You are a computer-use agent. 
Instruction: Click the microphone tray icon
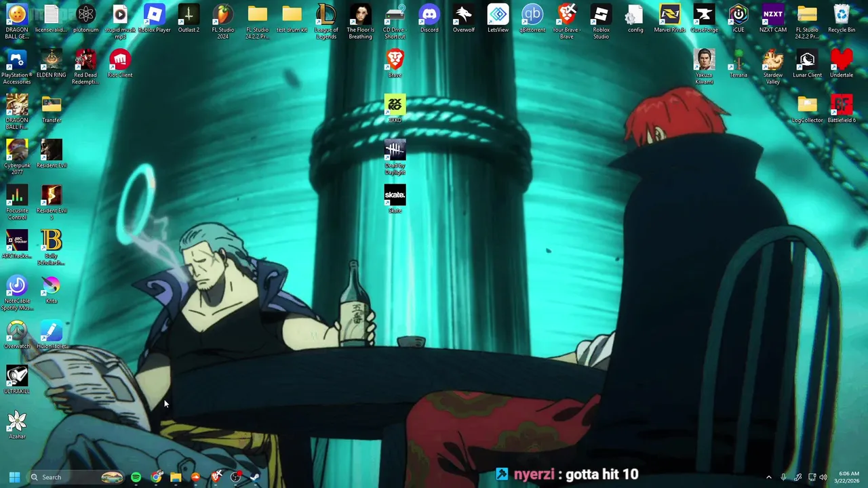[x=783, y=477]
